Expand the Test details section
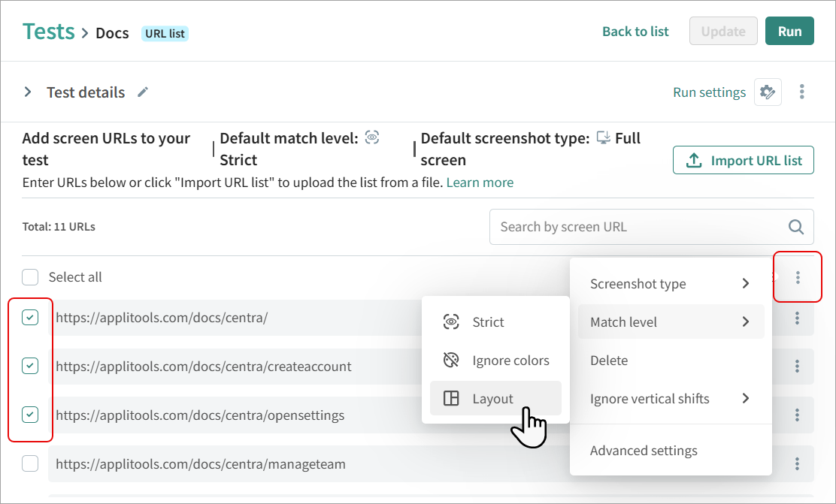This screenshot has height=504, width=836. (28, 92)
